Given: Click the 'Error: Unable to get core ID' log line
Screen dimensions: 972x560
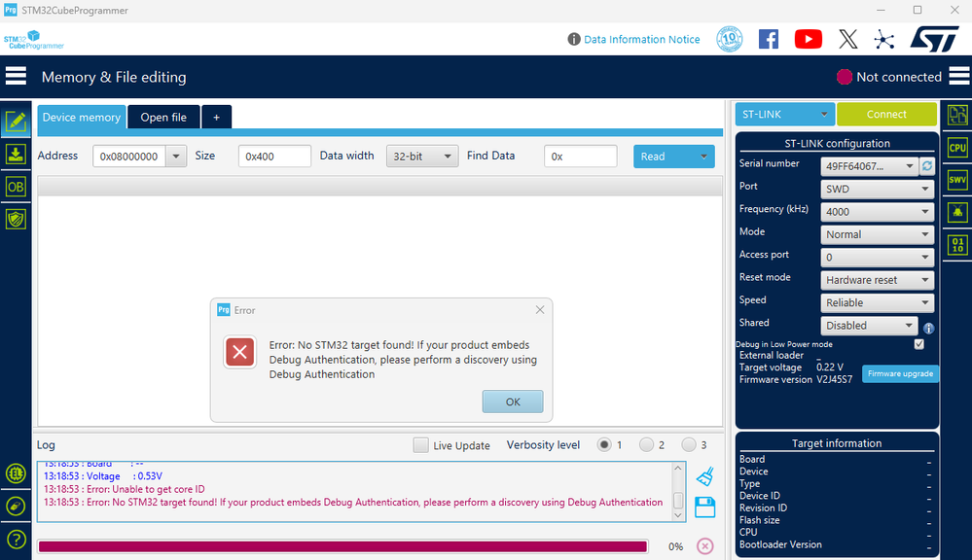Looking at the screenshot, I should pyautogui.click(x=124, y=489).
